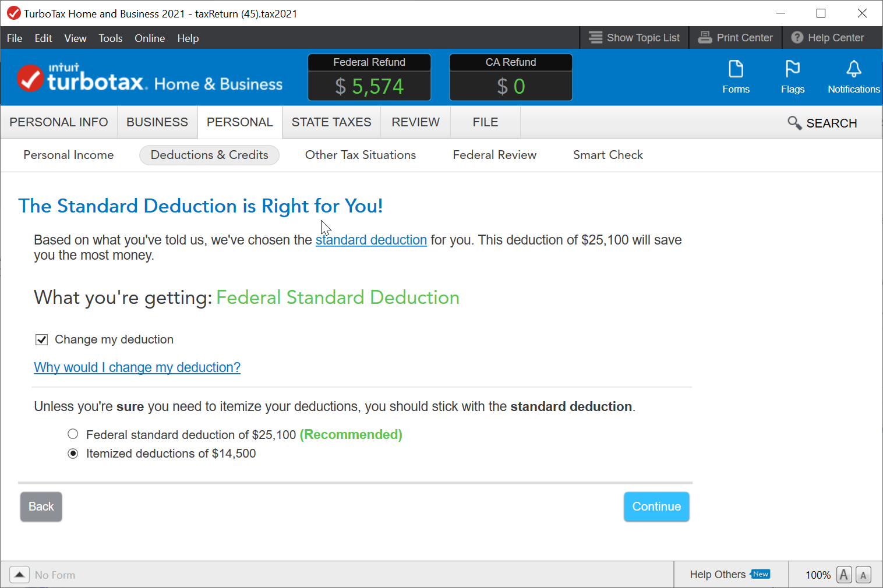Switch to the BUSINESS tab
Screen dimensions: 883x588
point(157,122)
